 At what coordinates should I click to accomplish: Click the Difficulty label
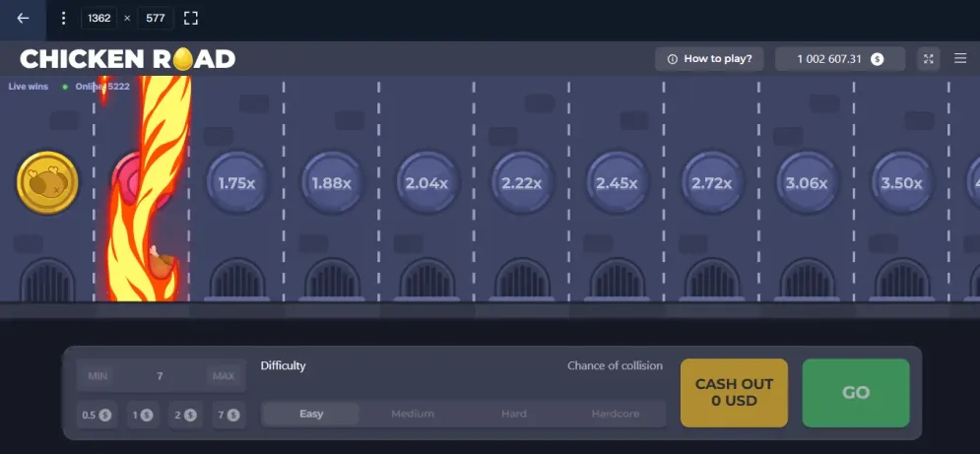[283, 366]
